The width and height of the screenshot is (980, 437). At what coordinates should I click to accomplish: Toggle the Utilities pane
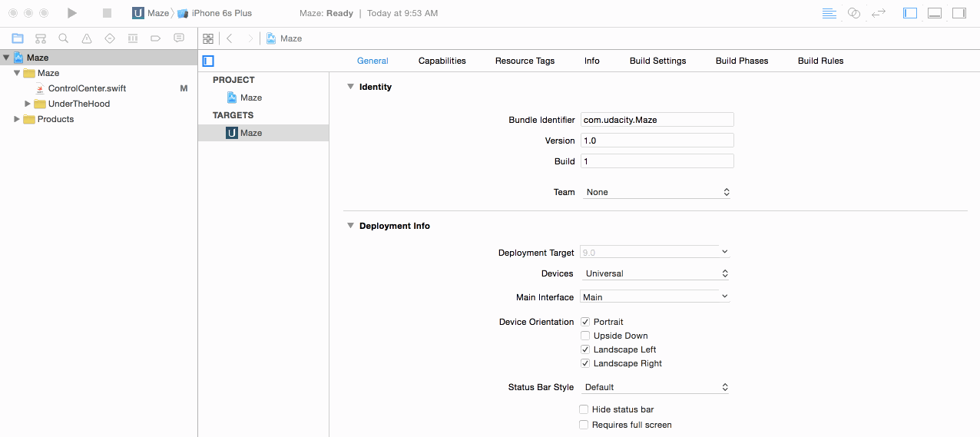(x=959, y=13)
